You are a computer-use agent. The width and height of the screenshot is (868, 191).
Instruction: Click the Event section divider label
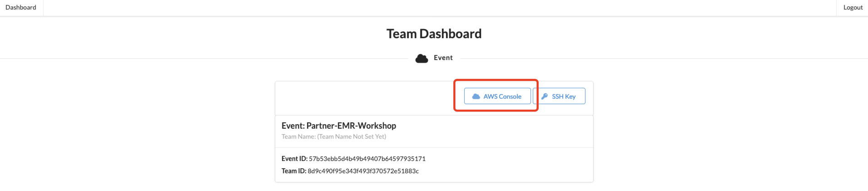(443, 58)
